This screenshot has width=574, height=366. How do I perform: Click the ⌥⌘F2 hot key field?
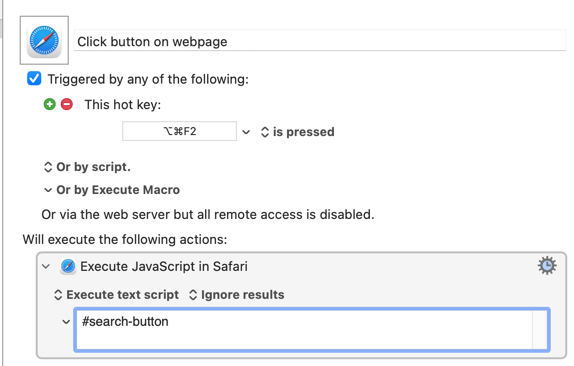coord(179,131)
